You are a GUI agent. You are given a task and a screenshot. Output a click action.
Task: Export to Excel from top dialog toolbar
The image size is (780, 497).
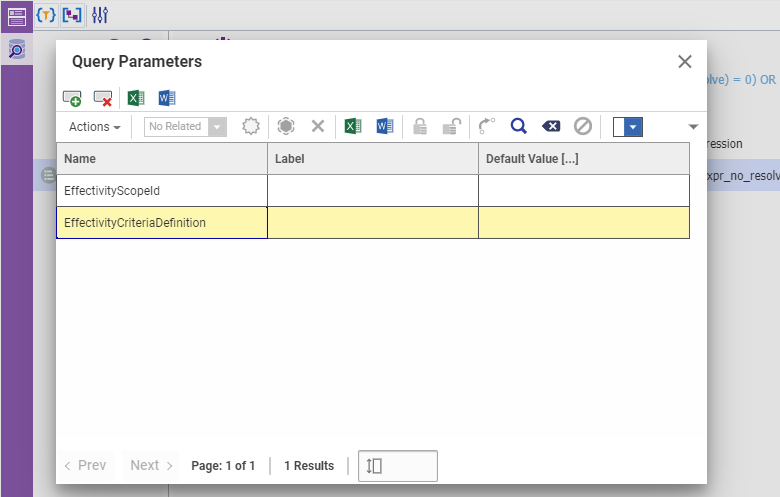coord(136,98)
